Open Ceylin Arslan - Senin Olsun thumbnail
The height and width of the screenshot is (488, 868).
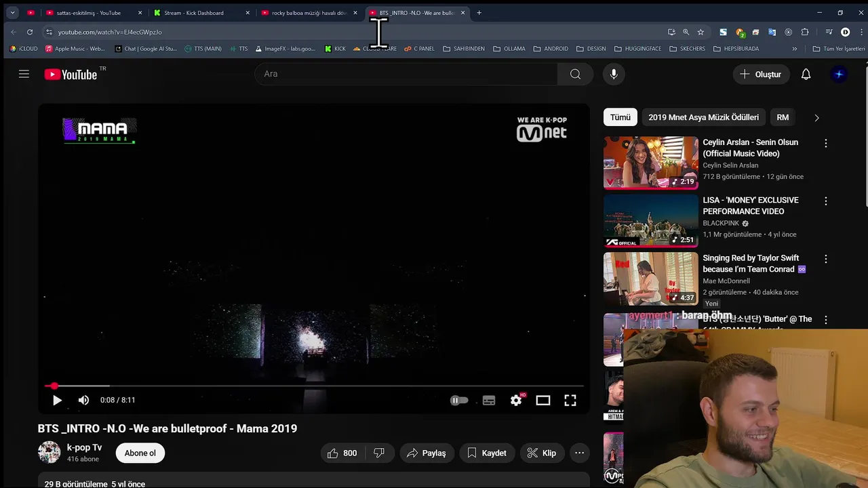(651, 163)
